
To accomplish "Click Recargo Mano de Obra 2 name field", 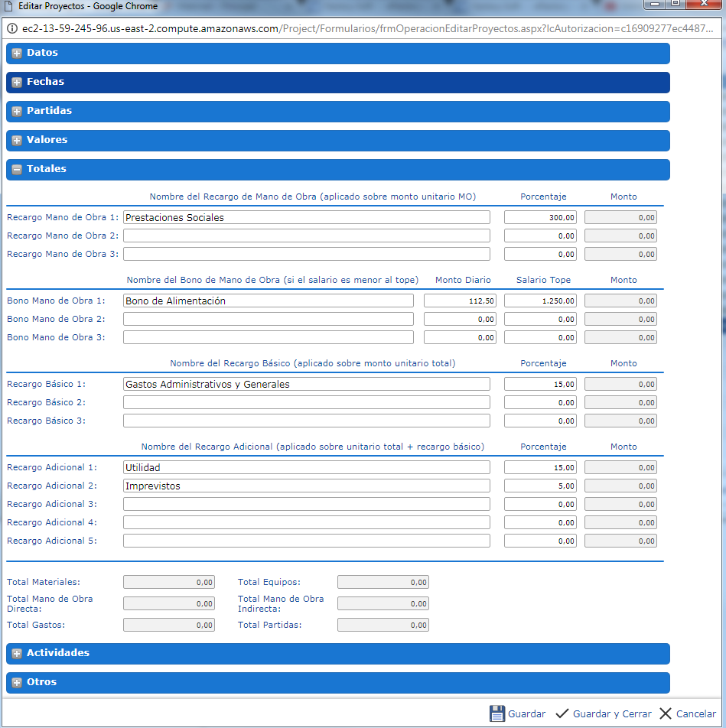I will coord(307,236).
